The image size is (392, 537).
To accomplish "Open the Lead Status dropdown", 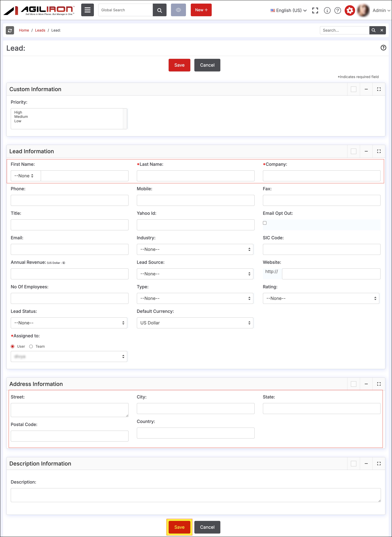I will [x=69, y=323].
